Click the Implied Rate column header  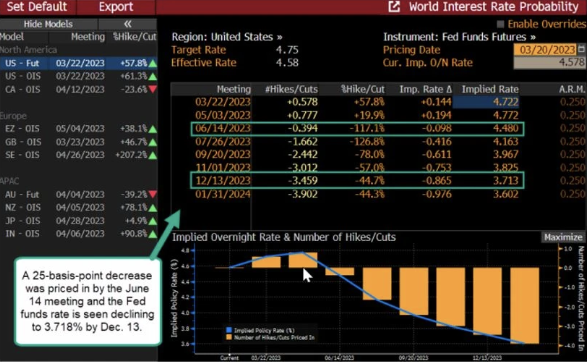tap(490, 89)
